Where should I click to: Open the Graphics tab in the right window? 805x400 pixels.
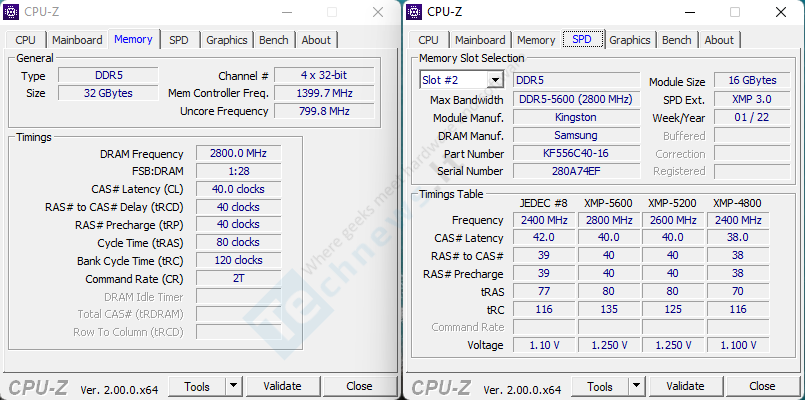[630, 40]
